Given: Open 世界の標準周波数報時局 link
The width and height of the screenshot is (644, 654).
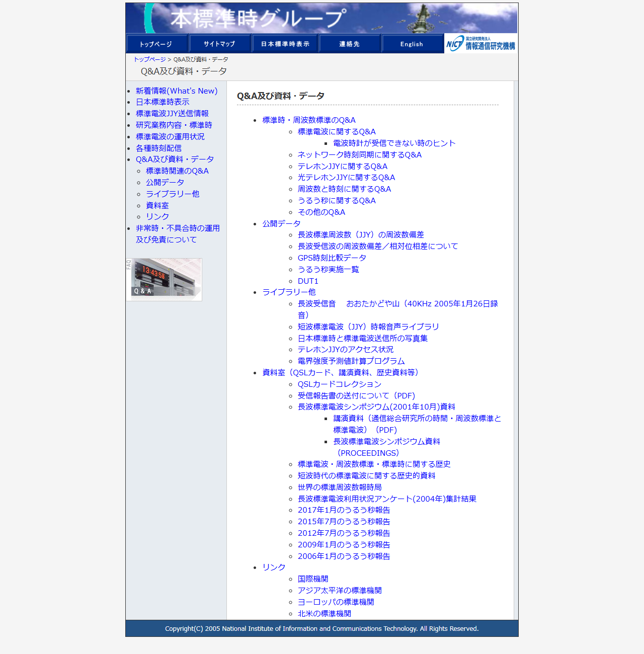Looking at the screenshot, I should 340,487.
